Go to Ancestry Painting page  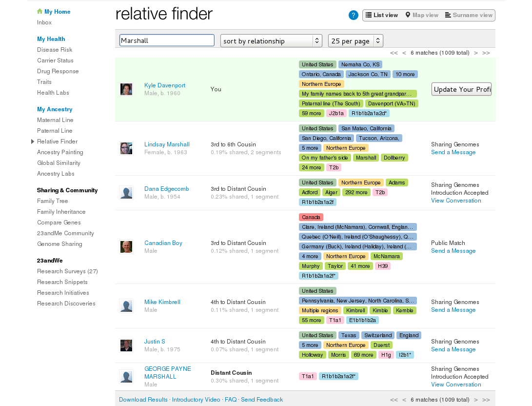tap(60, 152)
